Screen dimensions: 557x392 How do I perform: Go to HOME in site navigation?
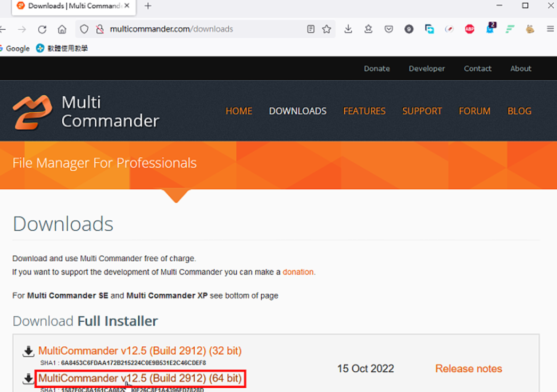[x=239, y=111]
